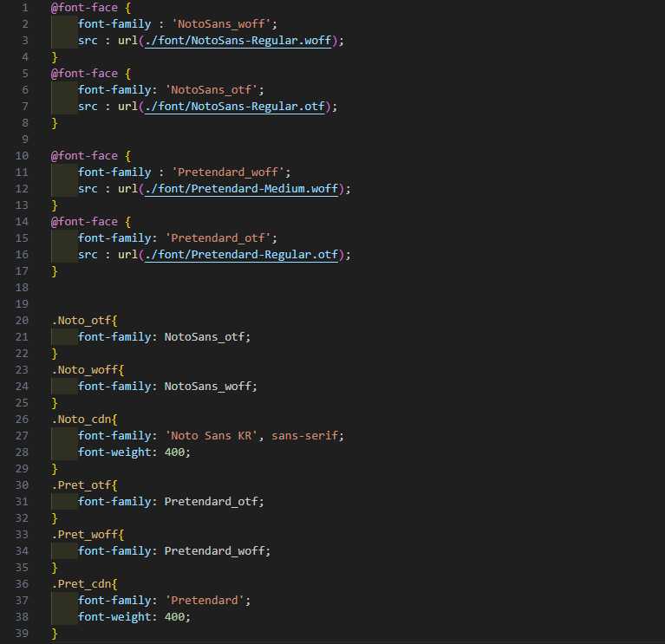Open the ./font/NotoSans-Regular.woff link
The width and height of the screenshot is (665, 644).
pyautogui.click(x=238, y=41)
